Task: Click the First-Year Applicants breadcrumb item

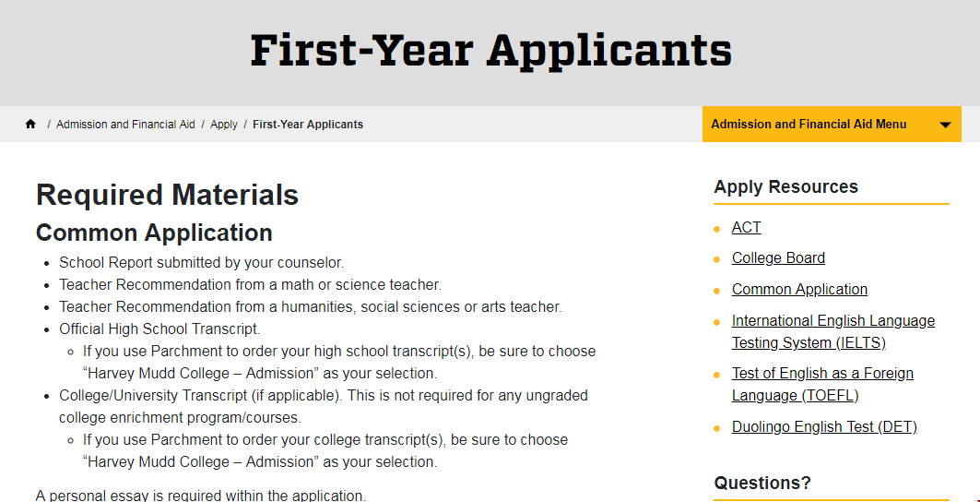Action: tap(308, 125)
